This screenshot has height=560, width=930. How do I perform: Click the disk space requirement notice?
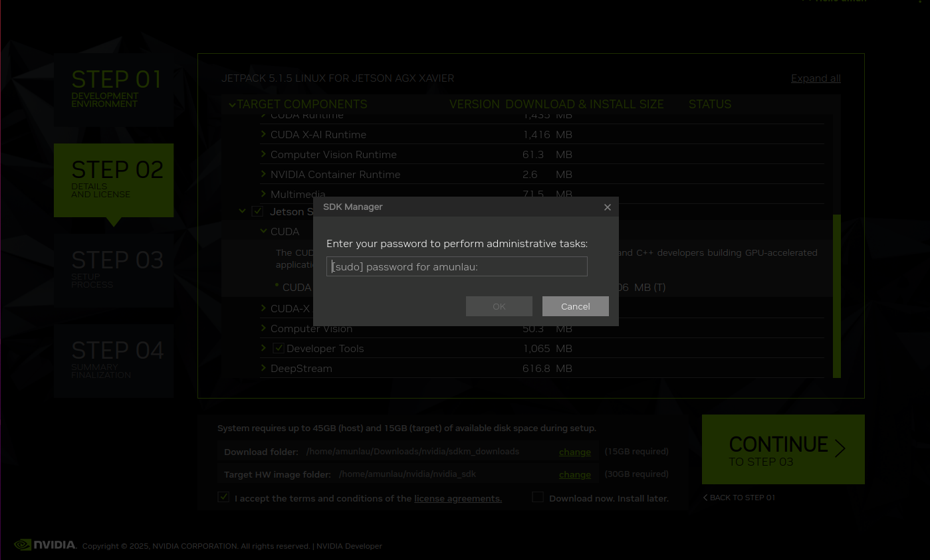(x=407, y=428)
